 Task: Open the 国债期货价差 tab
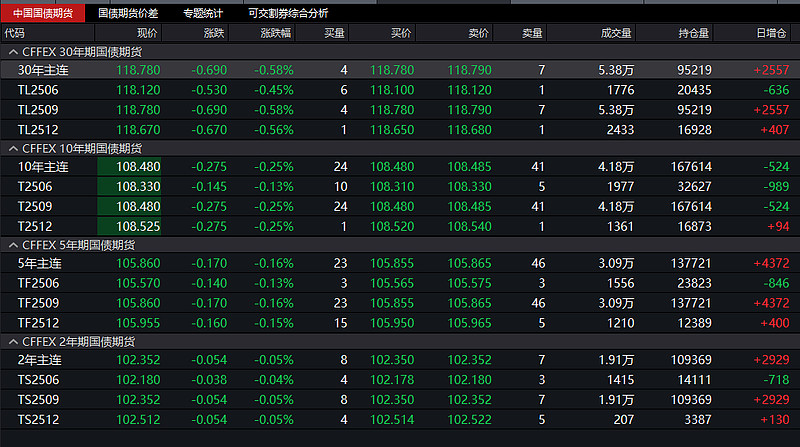(128, 13)
